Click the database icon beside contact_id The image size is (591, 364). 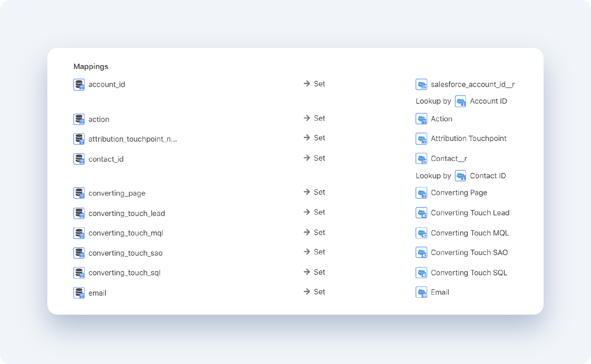pos(79,159)
